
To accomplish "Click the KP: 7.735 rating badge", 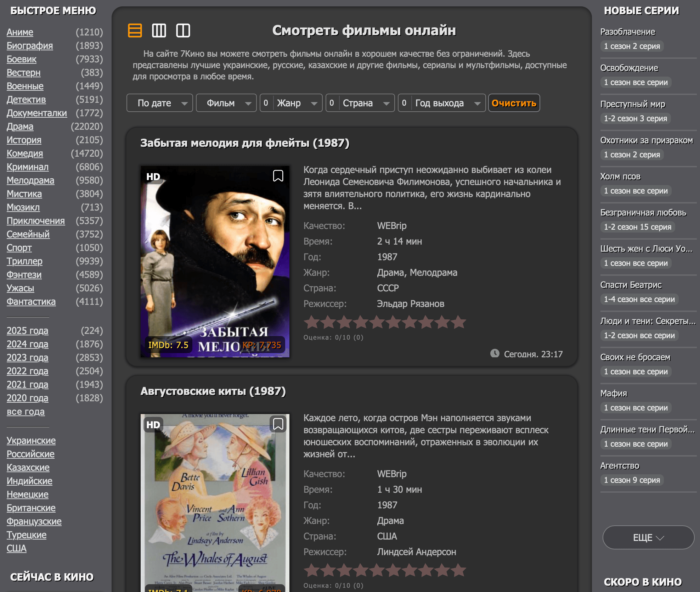I will coord(262,345).
